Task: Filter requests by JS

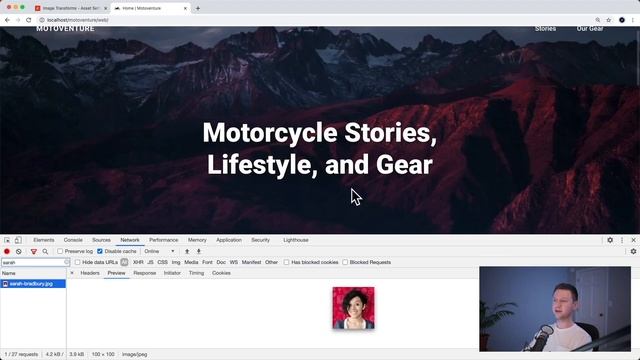Action: click(x=151, y=262)
